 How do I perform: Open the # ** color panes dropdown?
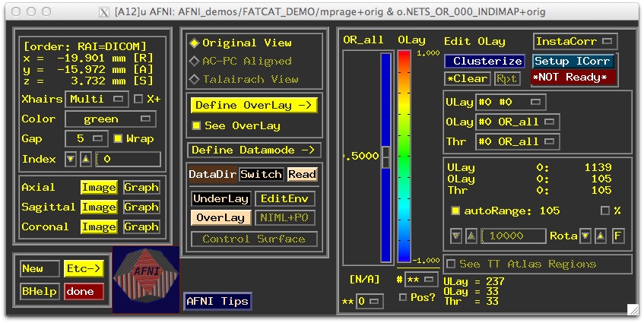[x=421, y=280]
